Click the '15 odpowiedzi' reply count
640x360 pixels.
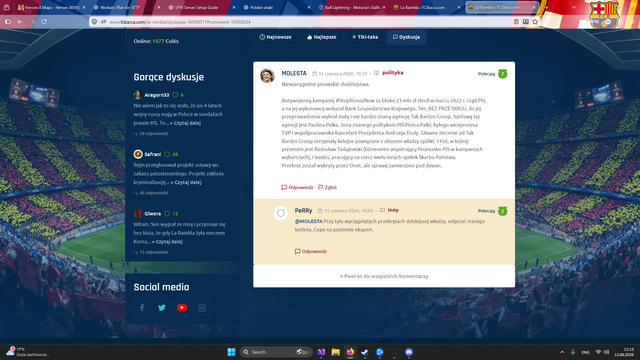click(x=151, y=252)
